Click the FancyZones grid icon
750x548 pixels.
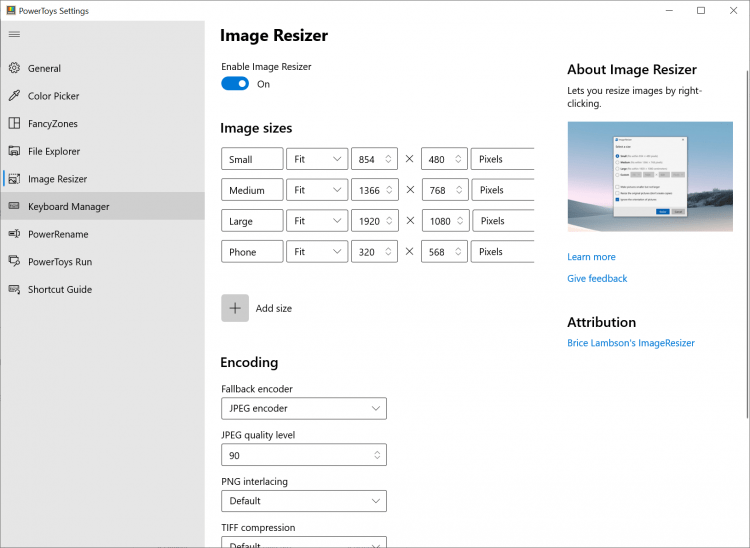tap(14, 124)
